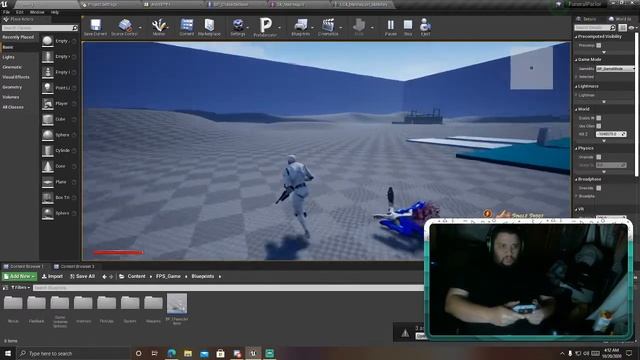Select the Visual Effects category
This screenshot has width=640, height=360.
pos(16,77)
